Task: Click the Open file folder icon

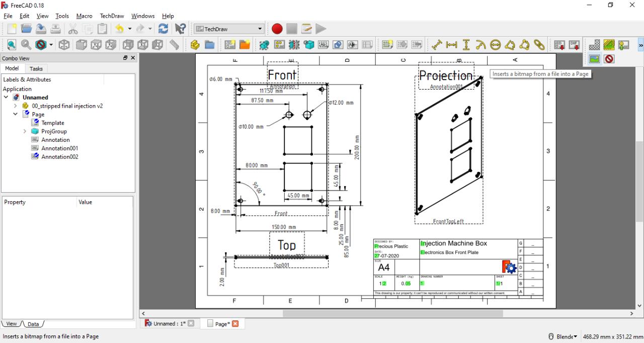Action: (x=26, y=29)
